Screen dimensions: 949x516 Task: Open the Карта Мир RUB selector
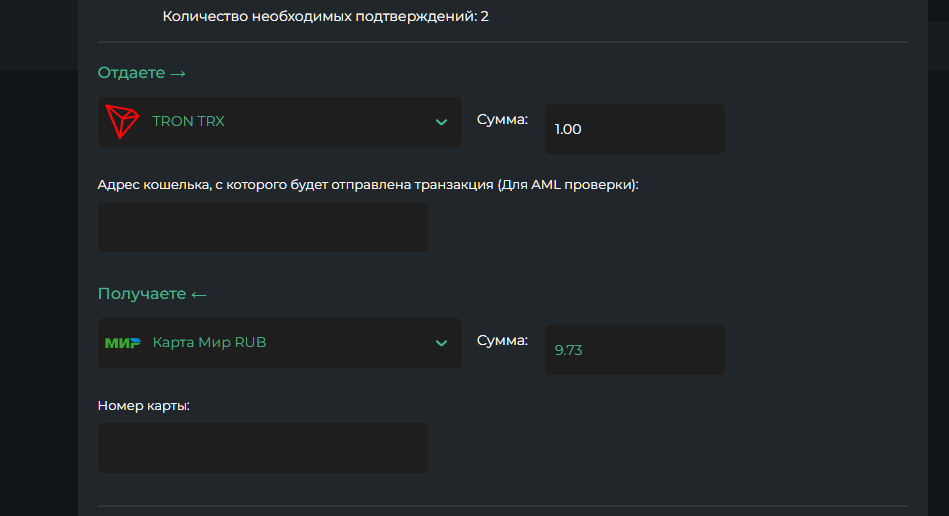click(279, 343)
